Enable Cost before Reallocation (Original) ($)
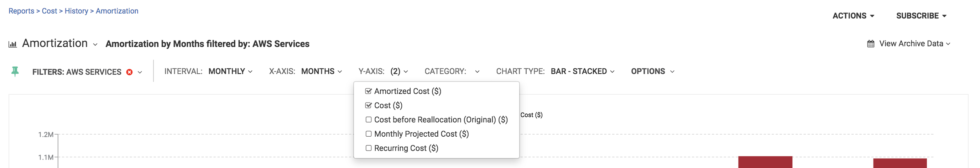 tap(368, 120)
